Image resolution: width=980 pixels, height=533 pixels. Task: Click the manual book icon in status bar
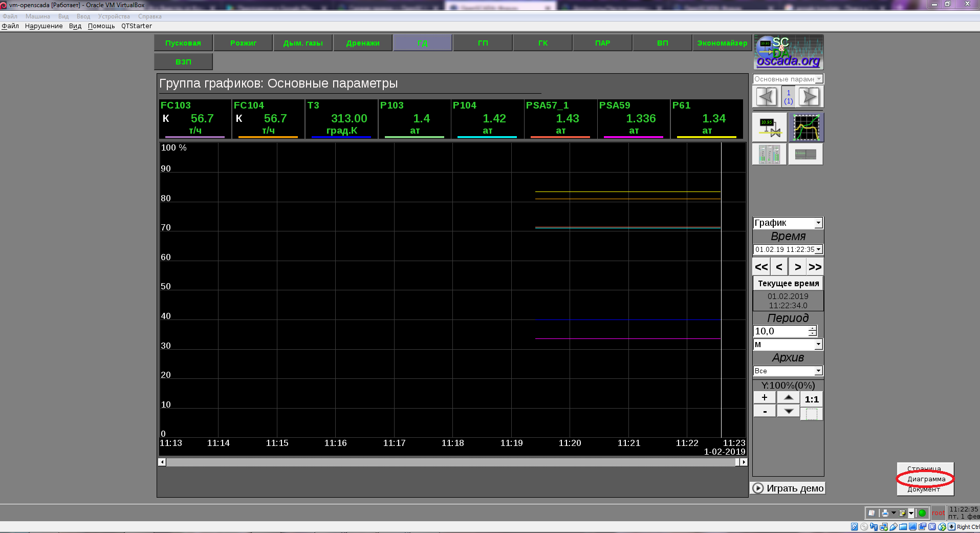(872, 513)
